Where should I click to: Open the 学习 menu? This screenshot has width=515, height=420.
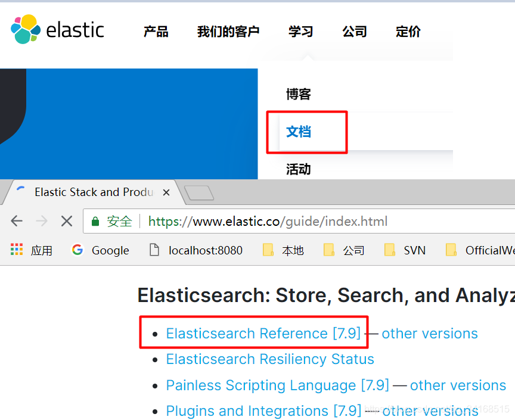pyautogui.click(x=300, y=32)
